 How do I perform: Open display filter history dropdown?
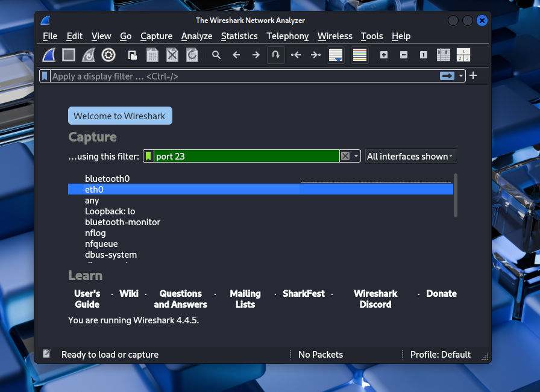pyautogui.click(x=461, y=76)
